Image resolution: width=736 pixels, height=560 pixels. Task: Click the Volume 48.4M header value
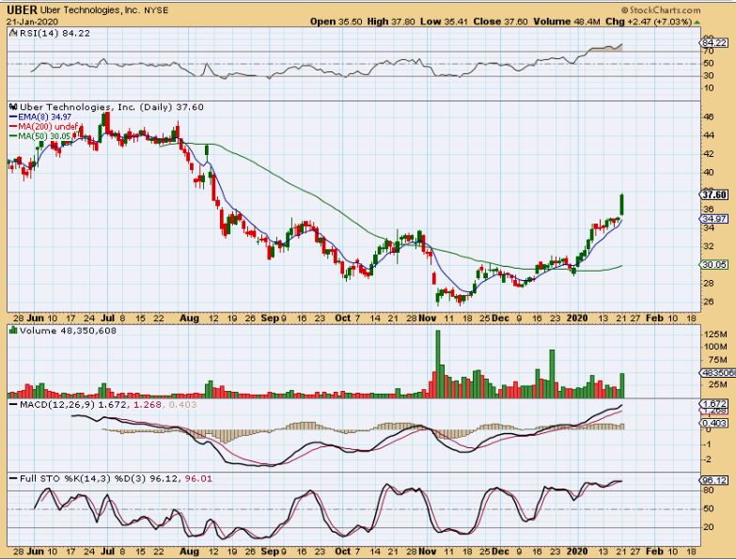pos(567,22)
